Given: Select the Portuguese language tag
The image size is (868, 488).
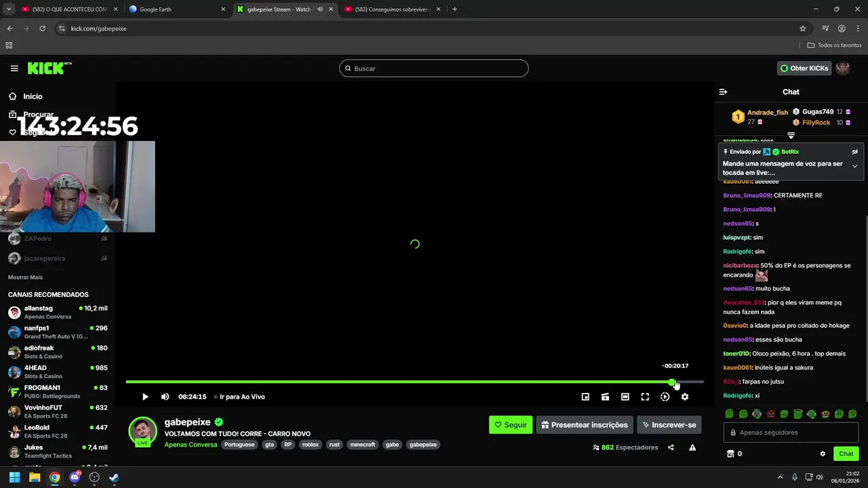Looking at the screenshot, I should click(239, 445).
